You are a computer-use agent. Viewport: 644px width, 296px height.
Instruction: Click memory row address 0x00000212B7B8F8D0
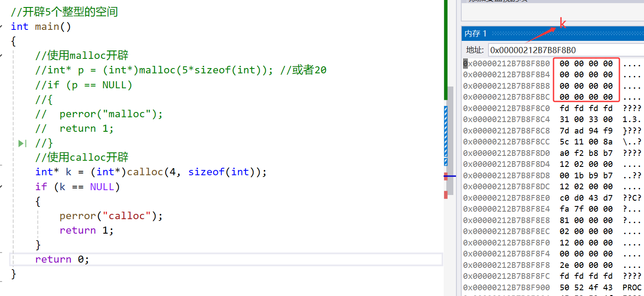(x=507, y=153)
